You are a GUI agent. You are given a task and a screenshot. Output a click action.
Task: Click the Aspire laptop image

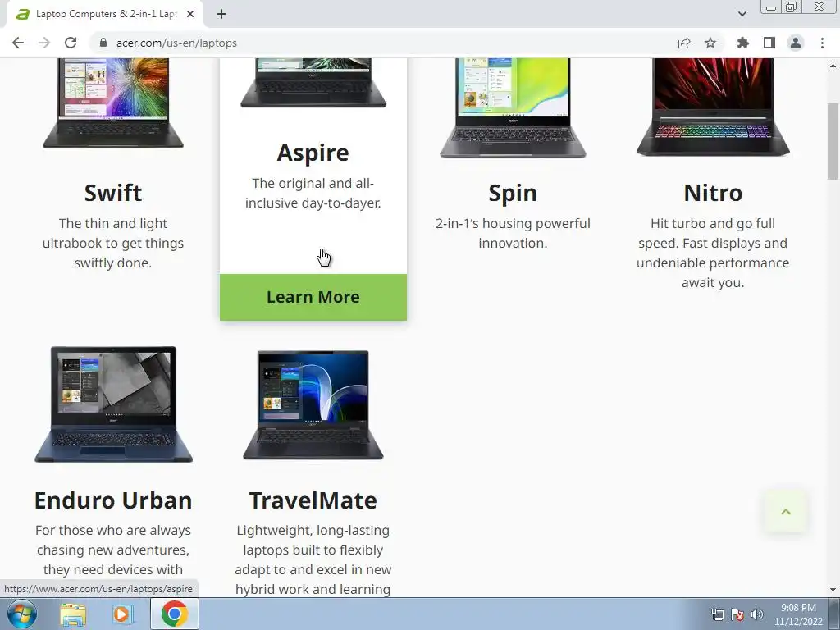point(313,83)
